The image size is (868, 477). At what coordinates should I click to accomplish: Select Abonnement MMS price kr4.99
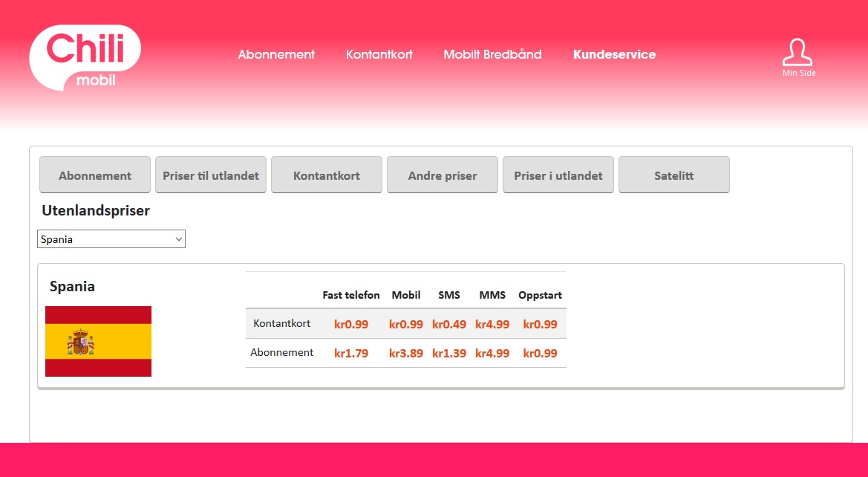pos(492,353)
